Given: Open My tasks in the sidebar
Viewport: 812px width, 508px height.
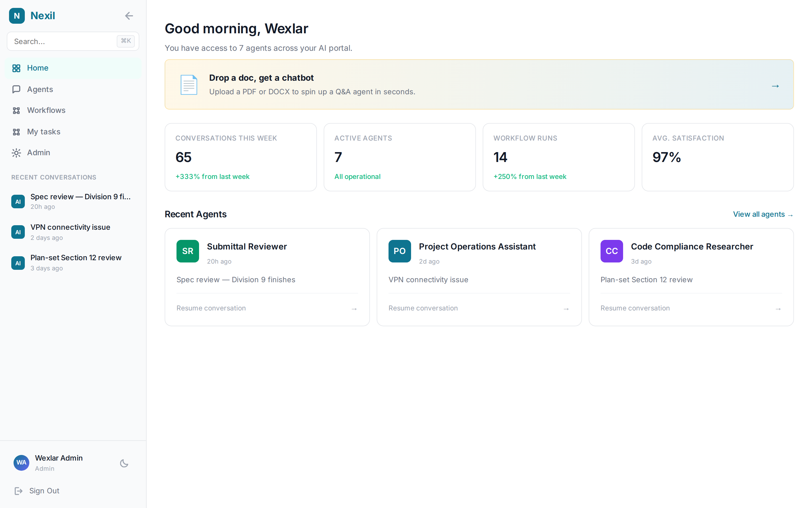Looking at the screenshot, I should pyautogui.click(x=73, y=131).
